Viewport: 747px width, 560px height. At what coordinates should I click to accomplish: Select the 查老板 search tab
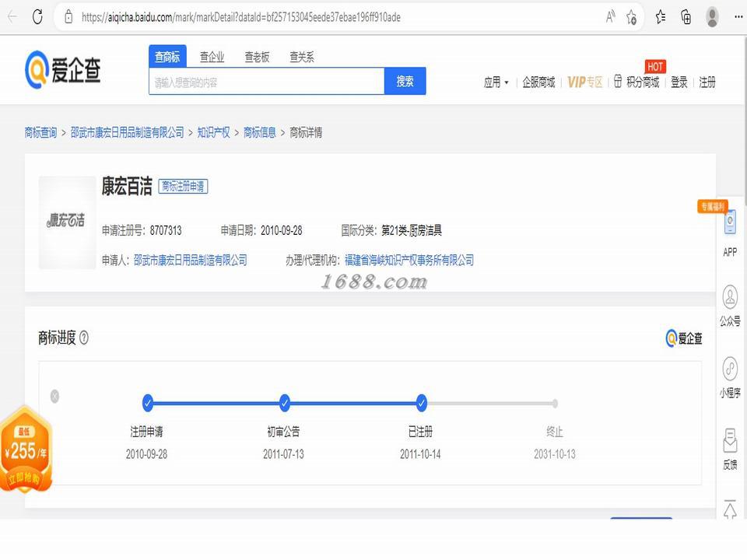pyautogui.click(x=258, y=57)
